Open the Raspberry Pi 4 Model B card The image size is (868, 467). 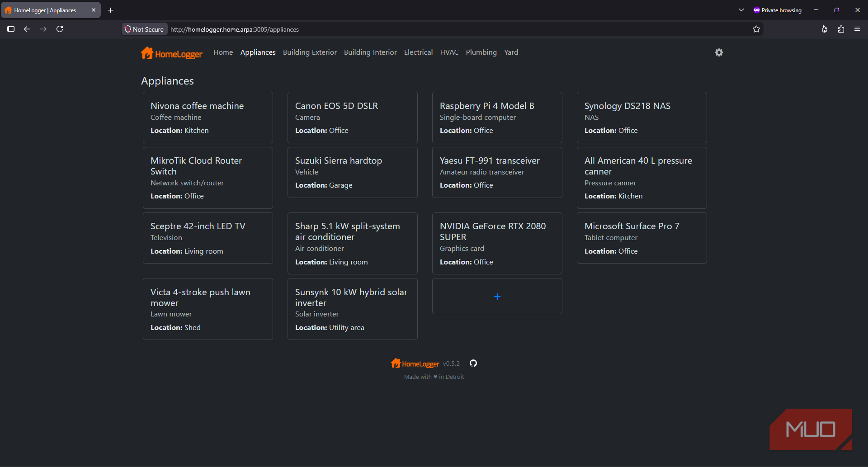coord(497,118)
